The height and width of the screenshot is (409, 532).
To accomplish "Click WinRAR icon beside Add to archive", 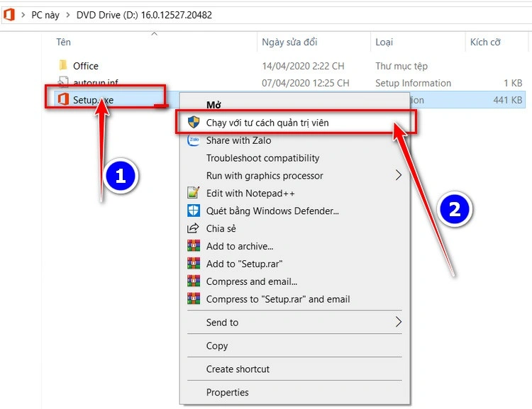I will coord(194,246).
